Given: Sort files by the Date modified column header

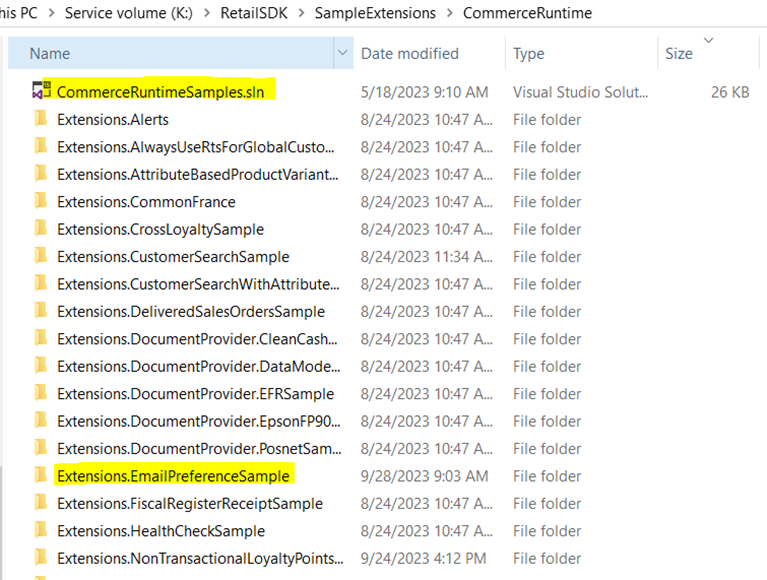Looking at the screenshot, I should (x=429, y=53).
